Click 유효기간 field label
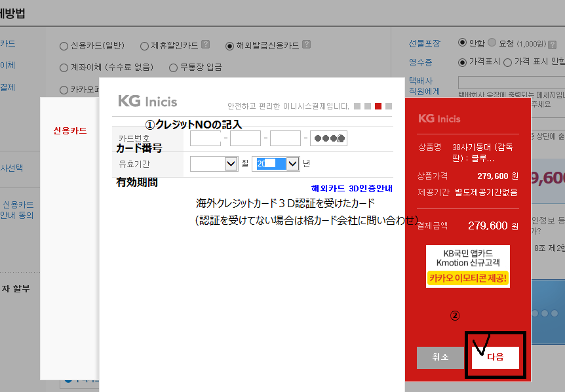The image size is (565, 392). tap(134, 165)
